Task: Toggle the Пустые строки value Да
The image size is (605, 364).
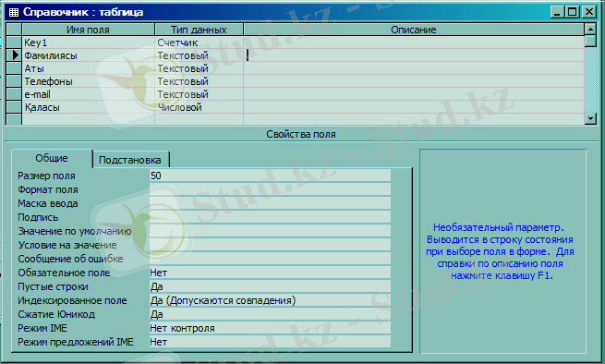Action: [x=270, y=286]
